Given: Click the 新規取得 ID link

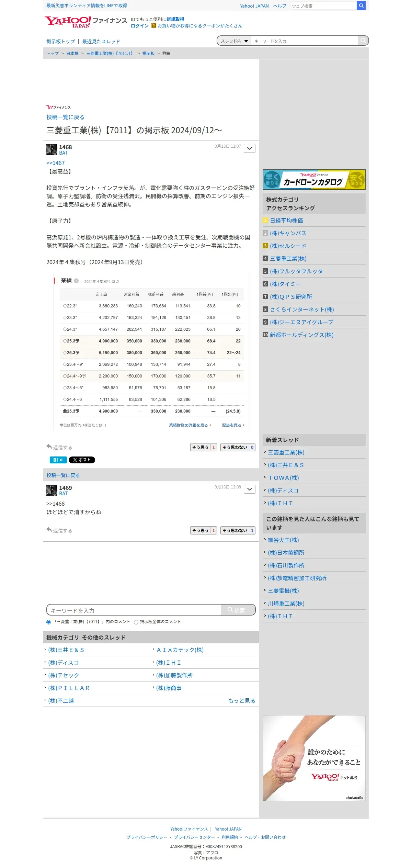Looking at the screenshot, I should pyautogui.click(x=175, y=19).
